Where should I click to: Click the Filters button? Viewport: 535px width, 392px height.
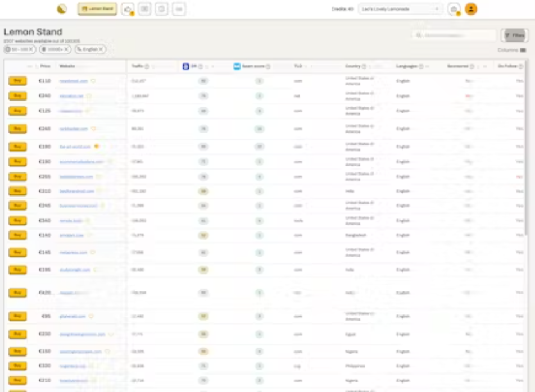(x=515, y=35)
